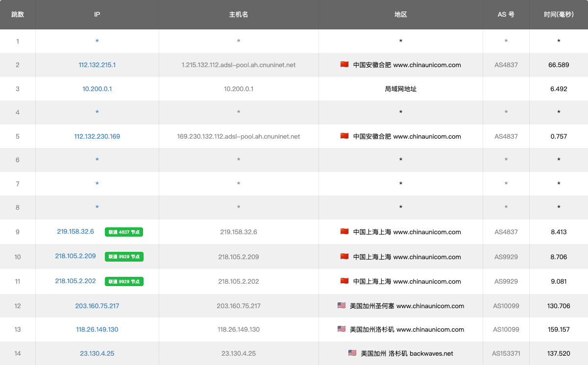Click region 美国加州圣何塞 www.chinaunicom.com
Screen dimensions: 588x365
(407, 306)
